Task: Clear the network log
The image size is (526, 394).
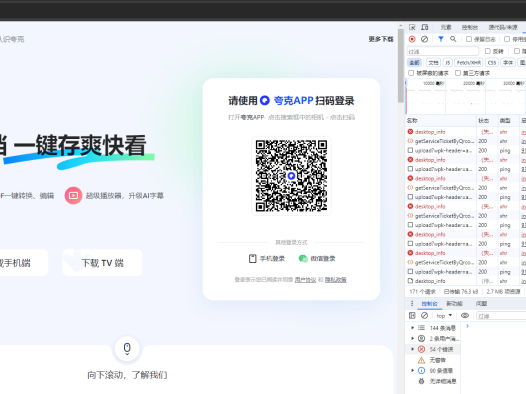Action: [424, 39]
